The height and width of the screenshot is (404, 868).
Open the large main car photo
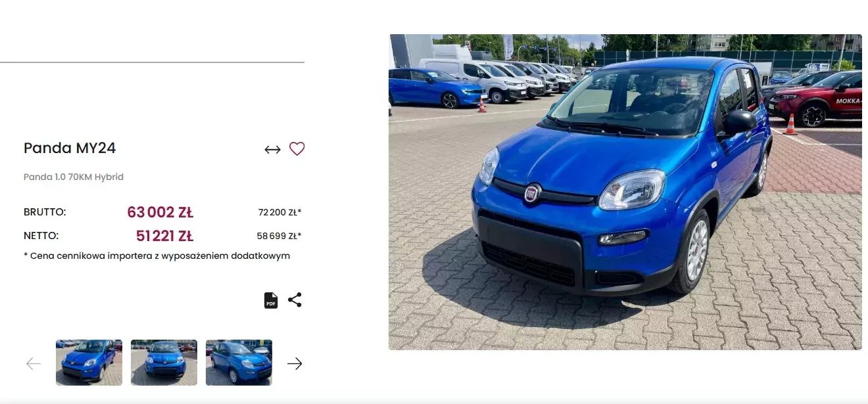coord(625,192)
